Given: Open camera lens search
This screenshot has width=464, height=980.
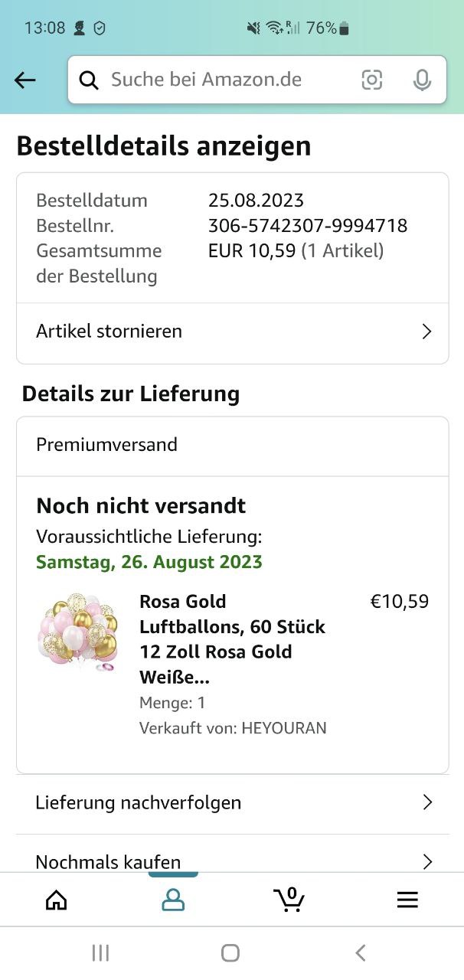Looking at the screenshot, I should click(x=372, y=80).
